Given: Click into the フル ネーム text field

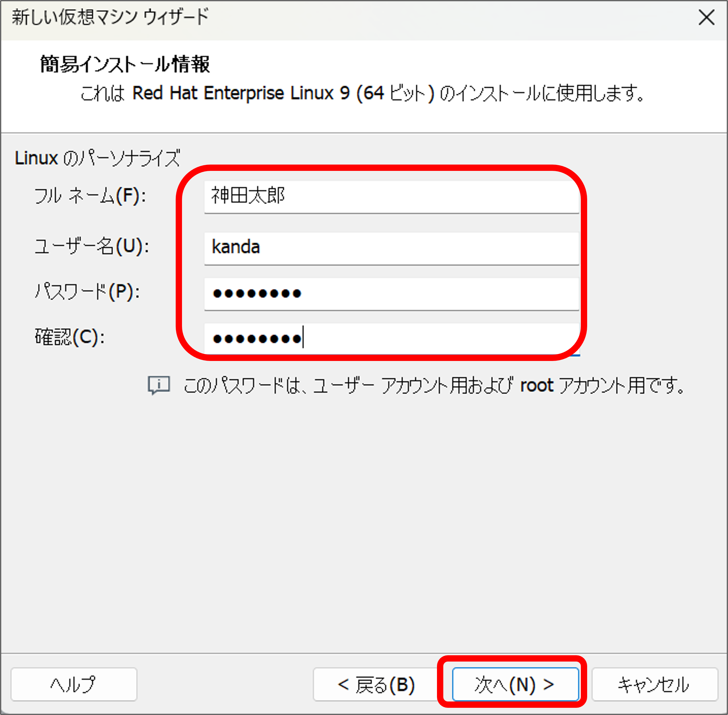Looking at the screenshot, I should click(391, 196).
